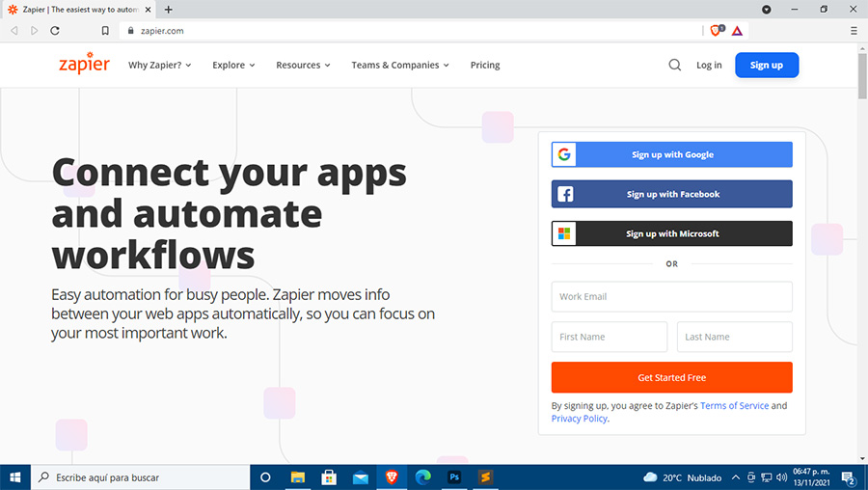Click the page vertical scrollbar thumb
This screenshot has height=490, width=868.
pos(862,76)
